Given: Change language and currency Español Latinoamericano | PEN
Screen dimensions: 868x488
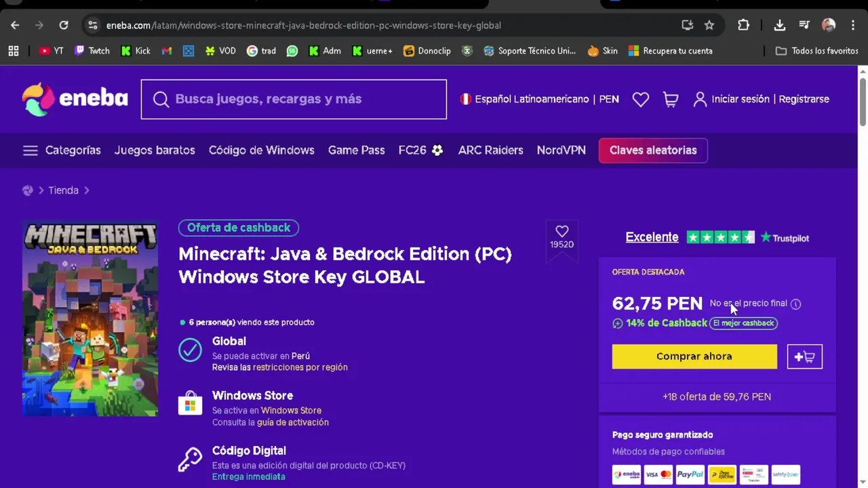Looking at the screenshot, I should click(x=540, y=99).
